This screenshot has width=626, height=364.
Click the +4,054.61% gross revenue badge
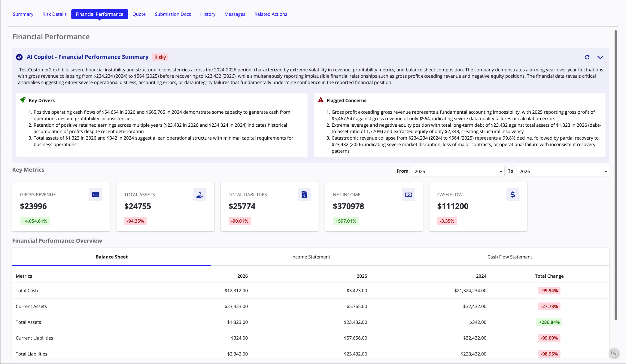pos(35,221)
